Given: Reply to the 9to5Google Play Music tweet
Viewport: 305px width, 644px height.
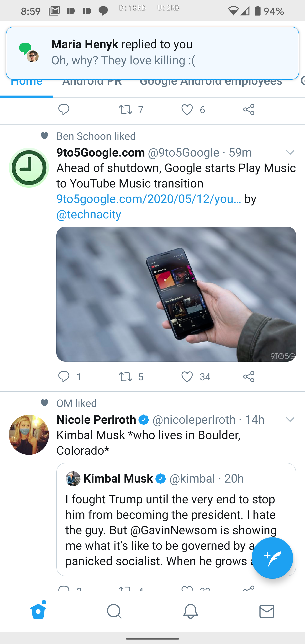Looking at the screenshot, I should (64, 376).
